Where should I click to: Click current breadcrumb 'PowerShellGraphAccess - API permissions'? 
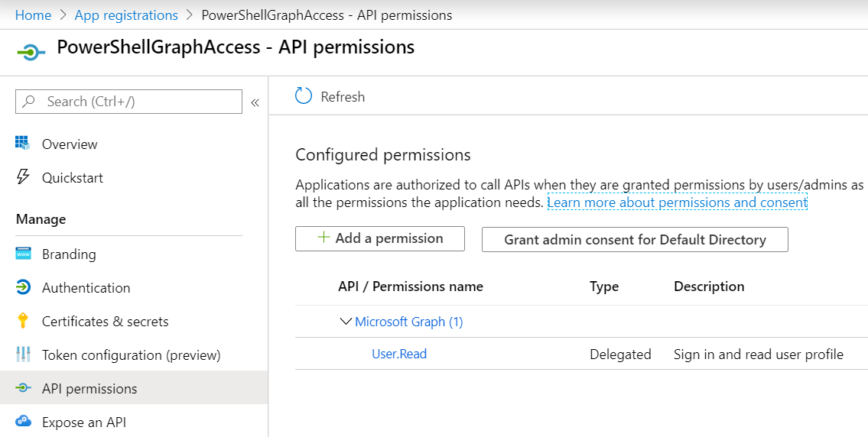pos(327,15)
